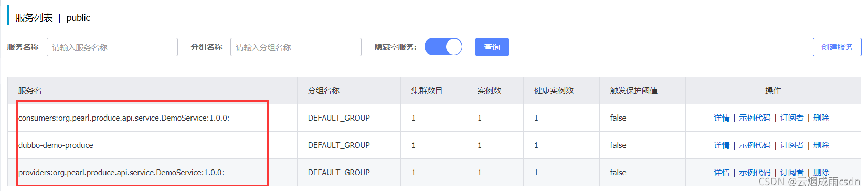Open 示例代码 for the consumers DemoService row
868x191 pixels.
pyautogui.click(x=755, y=118)
